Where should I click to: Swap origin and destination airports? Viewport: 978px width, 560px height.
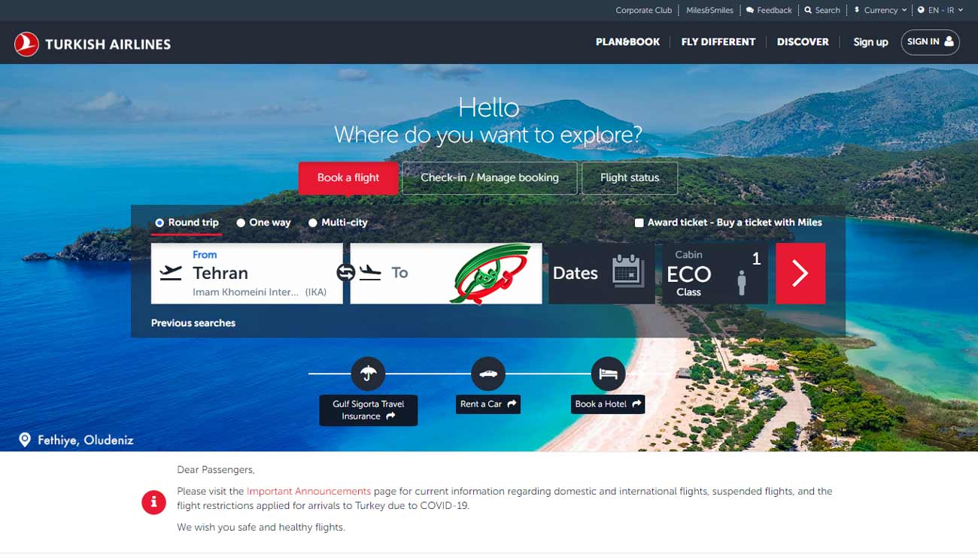point(345,273)
